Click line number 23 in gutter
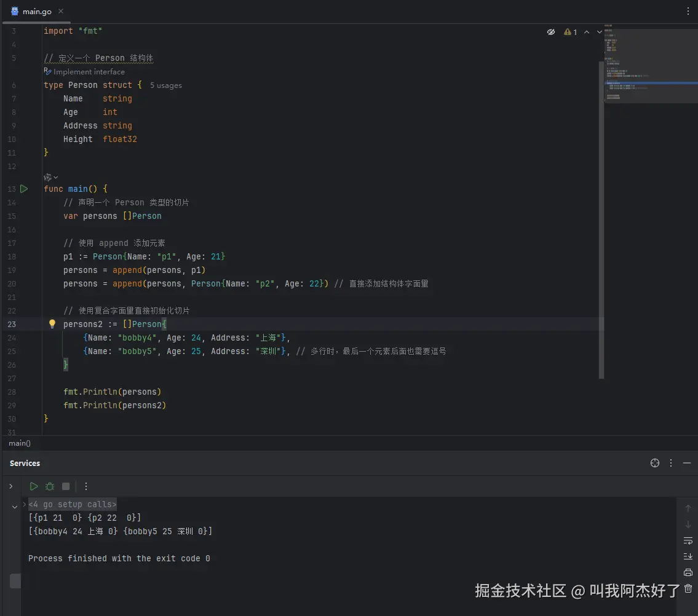Viewport: 698px width, 616px height. point(12,324)
